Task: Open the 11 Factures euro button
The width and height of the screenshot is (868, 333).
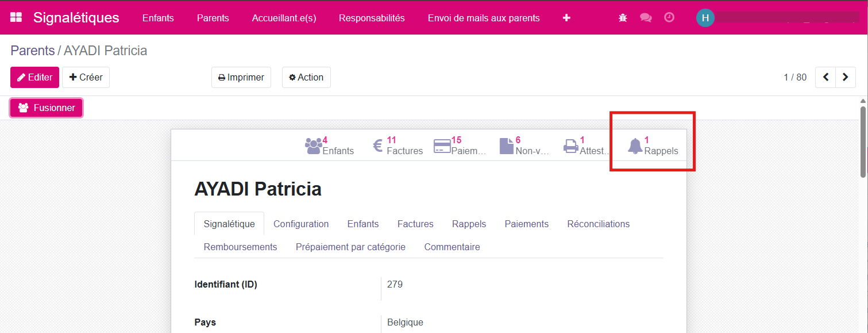Action: (x=398, y=146)
